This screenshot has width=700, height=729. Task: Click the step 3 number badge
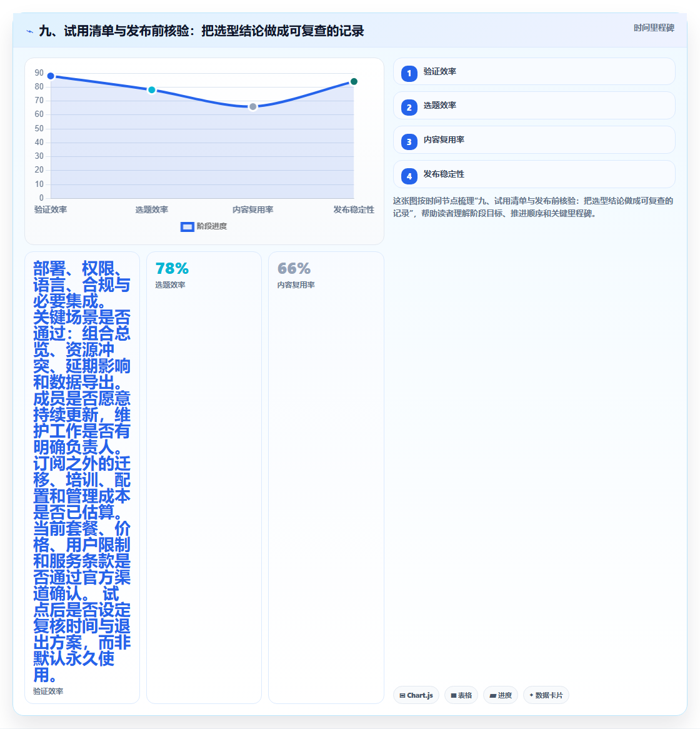[409, 142]
